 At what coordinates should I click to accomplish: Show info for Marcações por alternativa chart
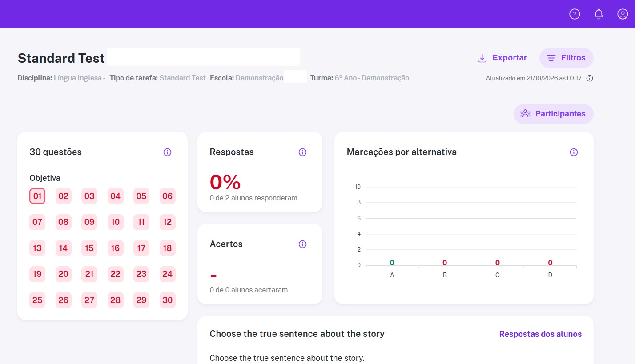[x=574, y=152]
